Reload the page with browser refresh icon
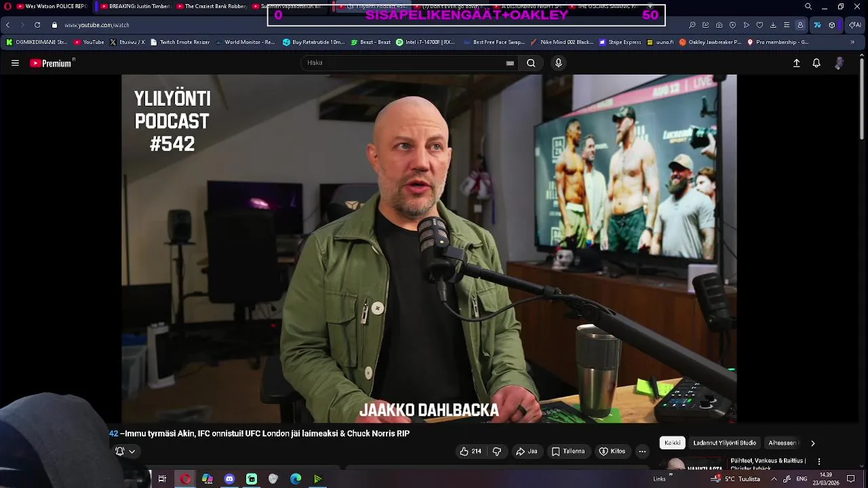Image resolution: width=868 pixels, height=488 pixels. click(x=37, y=25)
